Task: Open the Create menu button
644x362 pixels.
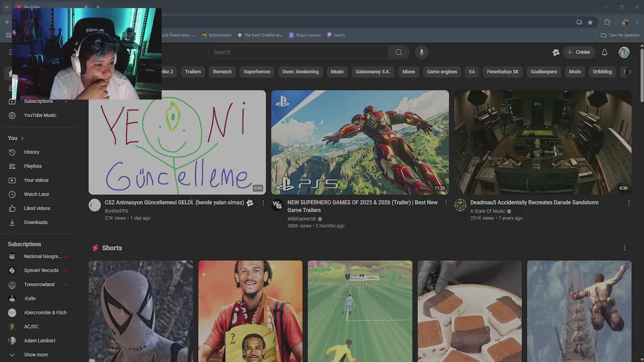Action: (x=578, y=52)
